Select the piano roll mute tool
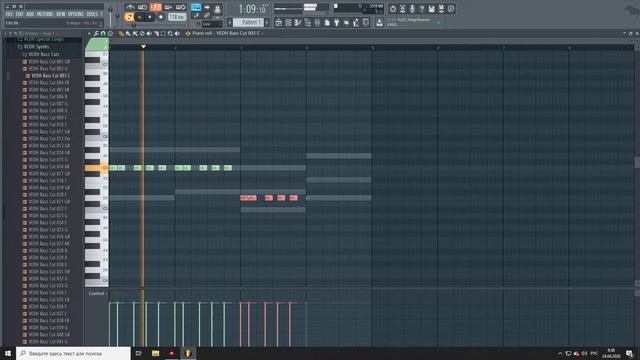This screenshot has height=360, width=640. click(149, 33)
